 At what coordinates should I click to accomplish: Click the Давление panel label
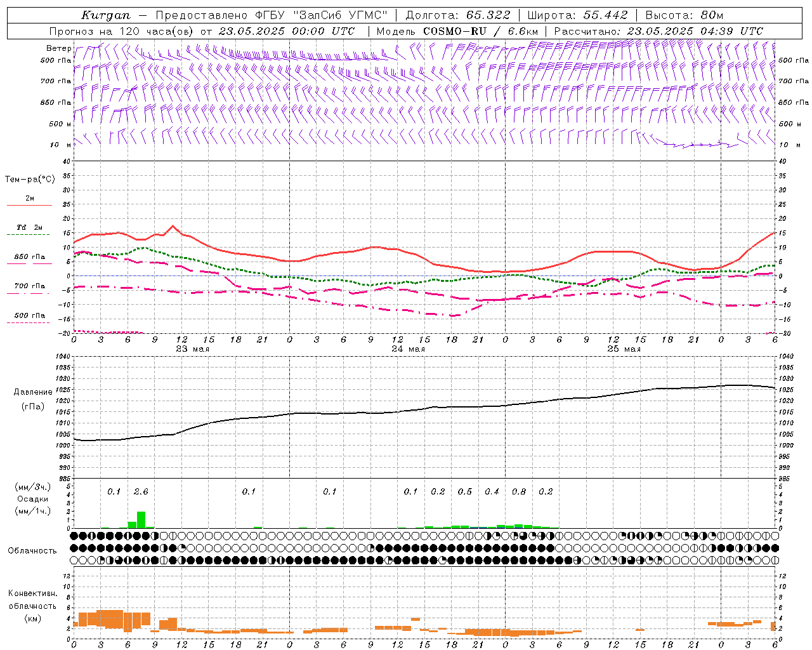click(33, 392)
